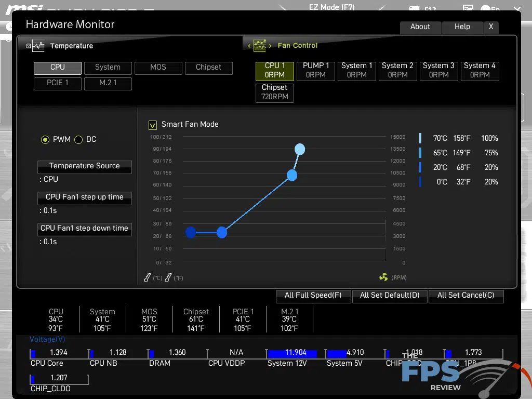
Task: Click the MOS 51°C temperature readout
Action: tap(149, 320)
